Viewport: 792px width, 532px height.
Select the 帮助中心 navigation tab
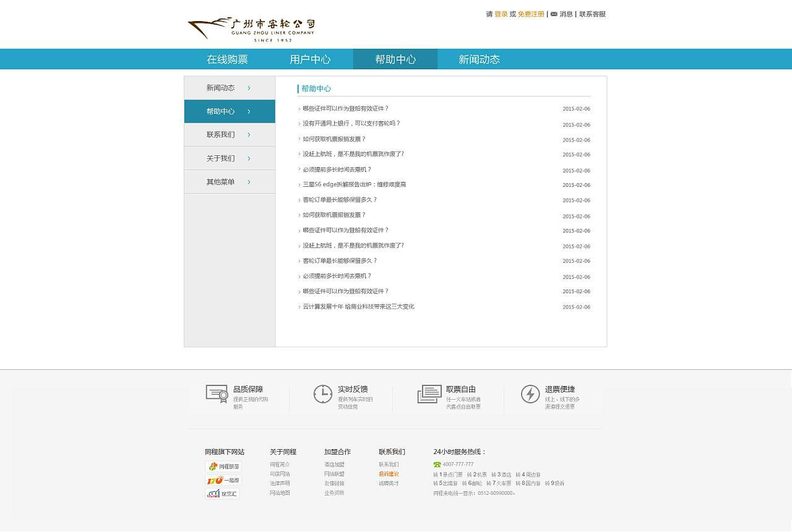pos(395,59)
